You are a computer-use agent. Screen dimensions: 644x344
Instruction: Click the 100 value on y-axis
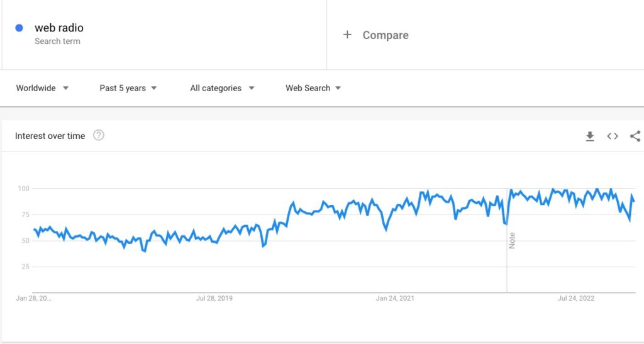[x=24, y=189]
